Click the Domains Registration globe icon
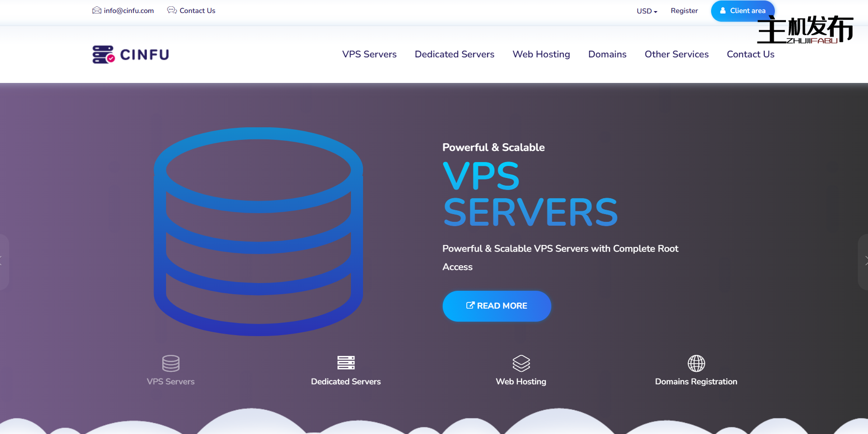This screenshot has height=434, width=868. click(696, 363)
